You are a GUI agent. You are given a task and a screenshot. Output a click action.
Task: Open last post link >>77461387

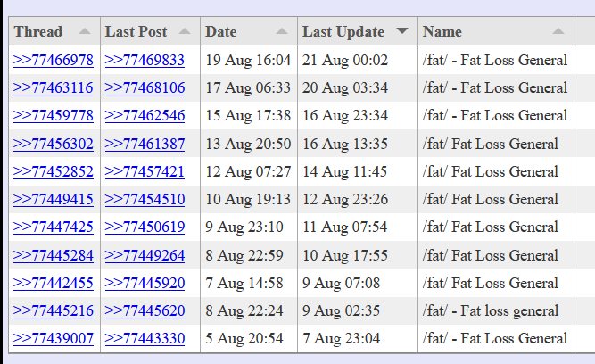coord(145,144)
